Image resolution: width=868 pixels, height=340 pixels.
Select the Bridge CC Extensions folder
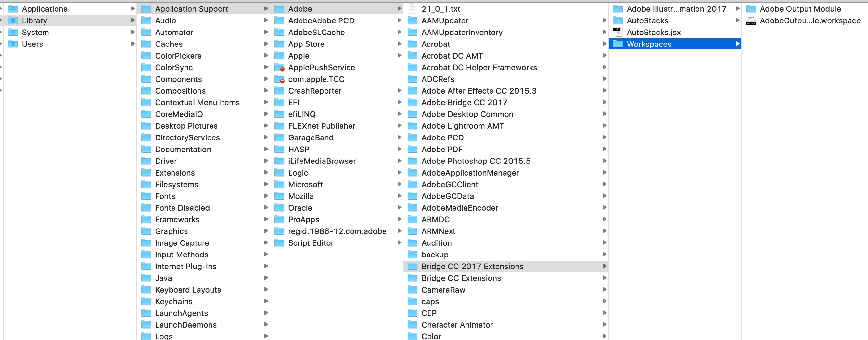(x=506, y=278)
